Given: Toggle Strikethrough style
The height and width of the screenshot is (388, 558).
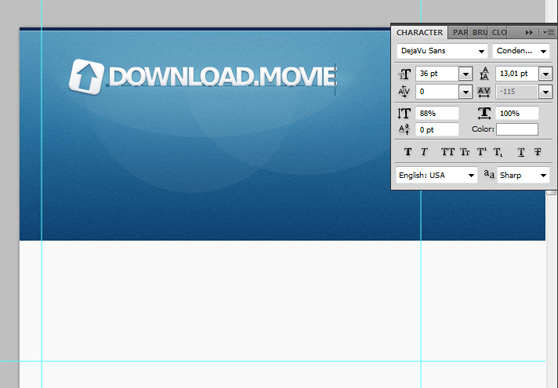Looking at the screenshot, I should [x=538, y=152].
